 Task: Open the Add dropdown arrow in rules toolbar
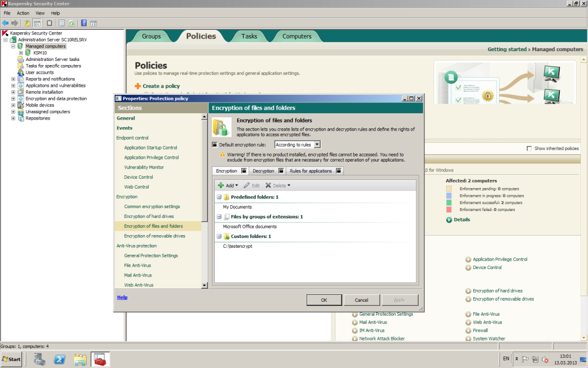[237, 186]
